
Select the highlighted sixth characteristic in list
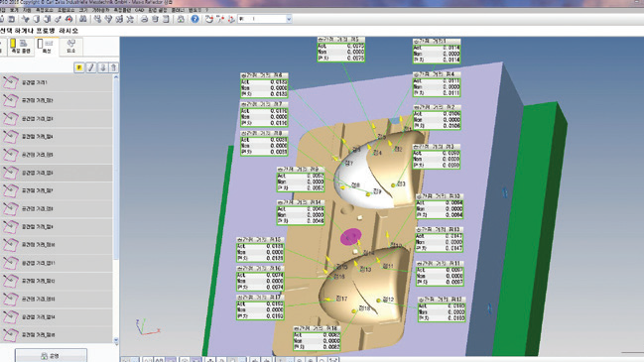pos(57,173)
